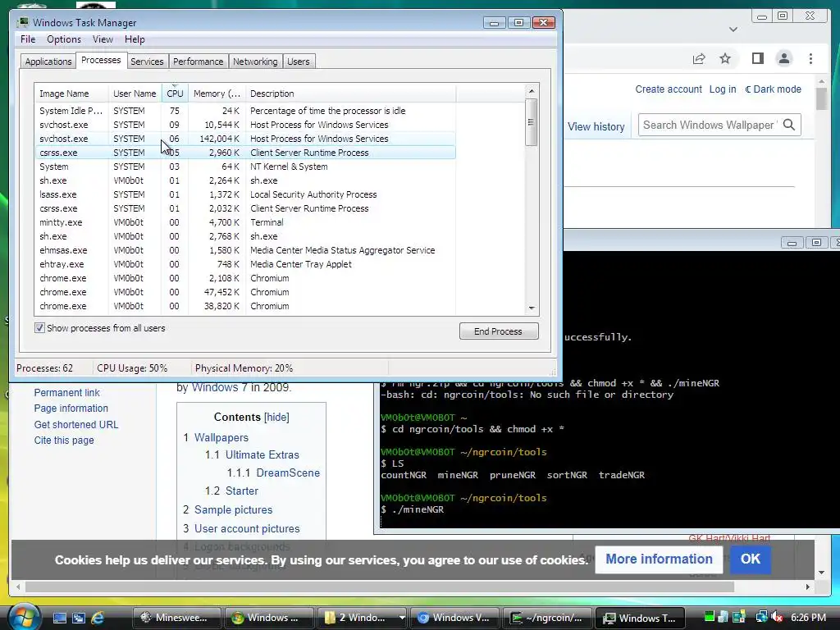
Task: Jump to Sample pictures contents entry
Action: (x=233, y=510)
